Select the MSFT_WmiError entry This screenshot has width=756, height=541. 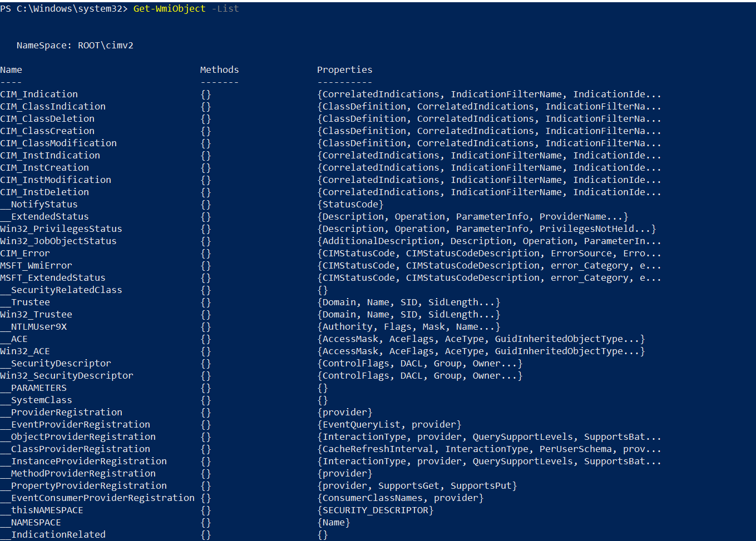tap(36, 265)
